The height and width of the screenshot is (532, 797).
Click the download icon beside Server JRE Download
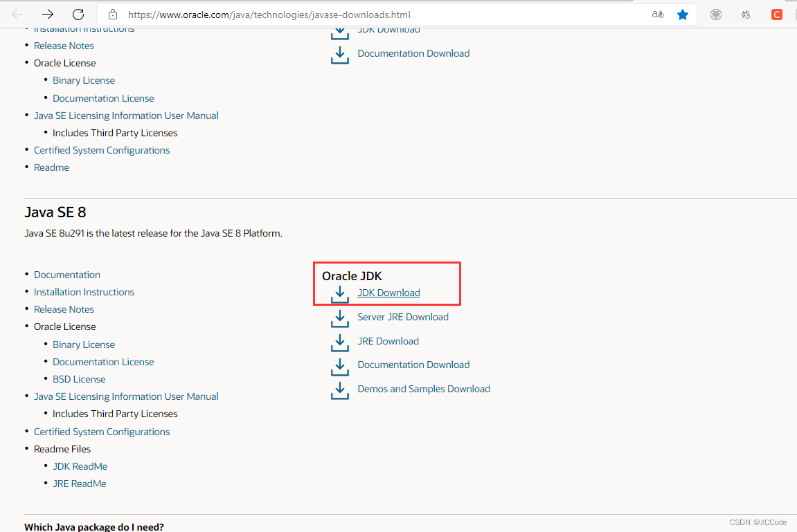339,318
